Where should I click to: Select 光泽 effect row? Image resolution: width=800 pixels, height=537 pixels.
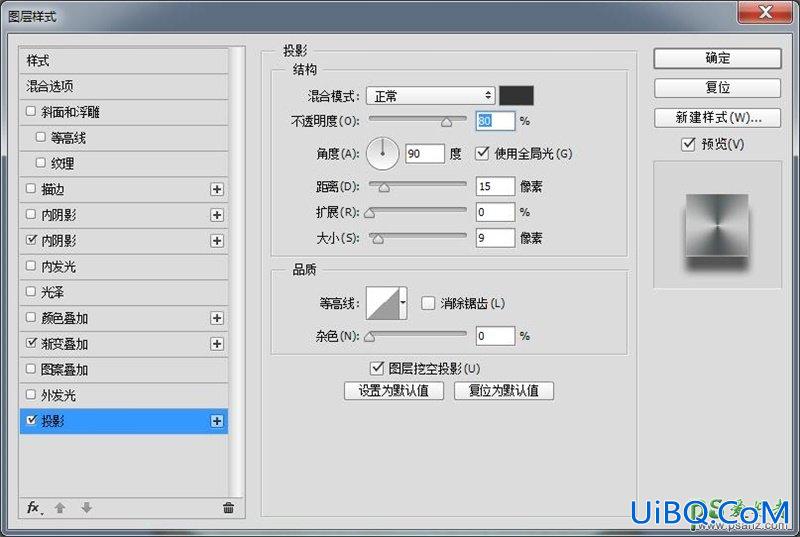click(x=123, y=292)
